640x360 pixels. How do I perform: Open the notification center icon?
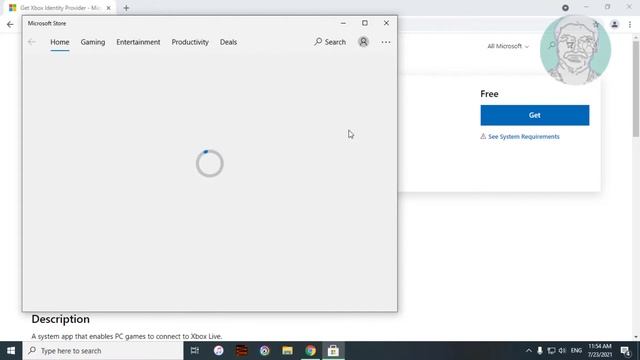tap(625, 351)
